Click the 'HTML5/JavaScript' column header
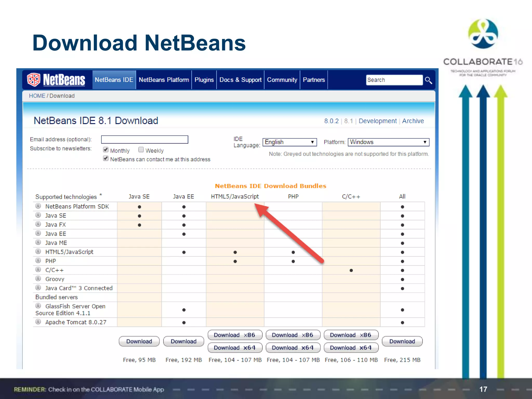This screenshot has width=532, height=399. [235, 197]
